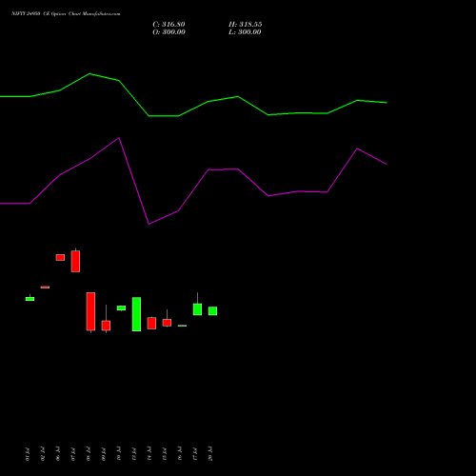Select the first green candle above 01 Jul

[x=30, y=299]
